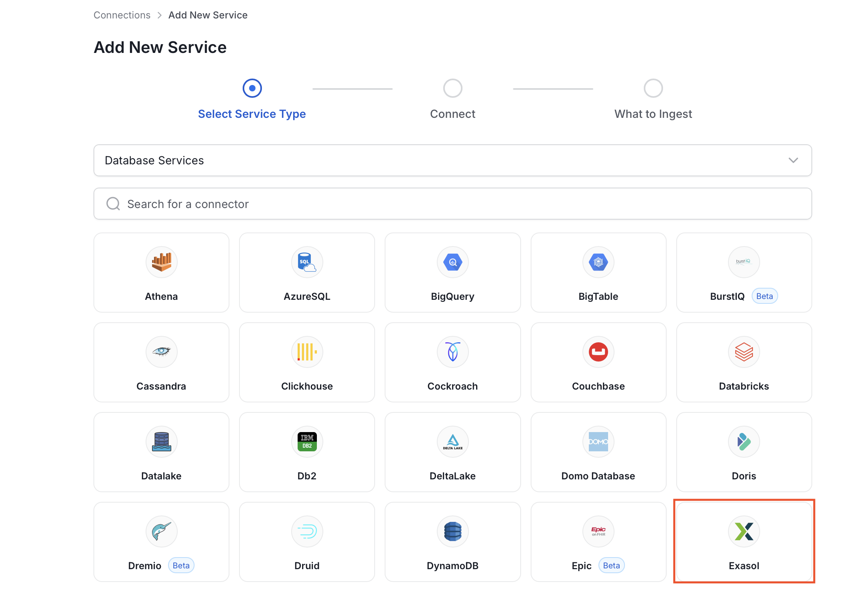Select the DynamoDB database icon
This screenshot has height=590, width=868.
[x=453, y=531]
